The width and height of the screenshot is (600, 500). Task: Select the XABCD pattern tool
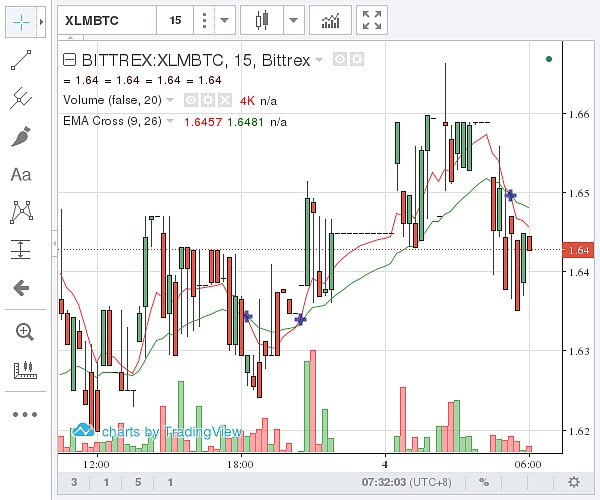pyautogui.click(x=21, y=212)
